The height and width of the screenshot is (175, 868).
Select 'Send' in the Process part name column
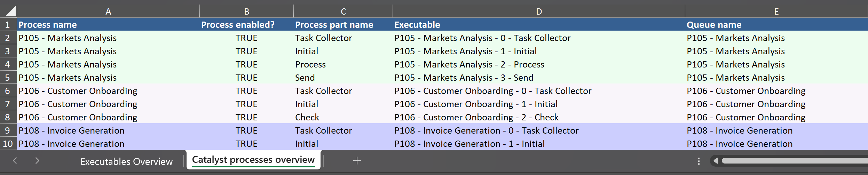(305, 78)
